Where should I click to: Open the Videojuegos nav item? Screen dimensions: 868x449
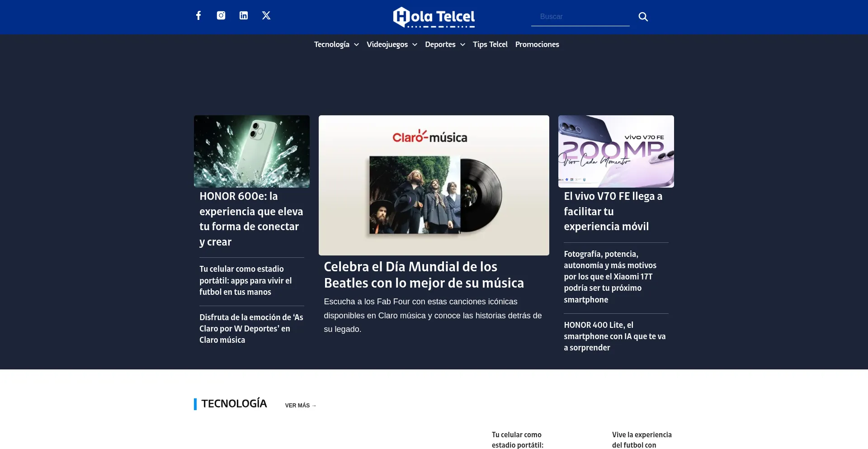387,44
